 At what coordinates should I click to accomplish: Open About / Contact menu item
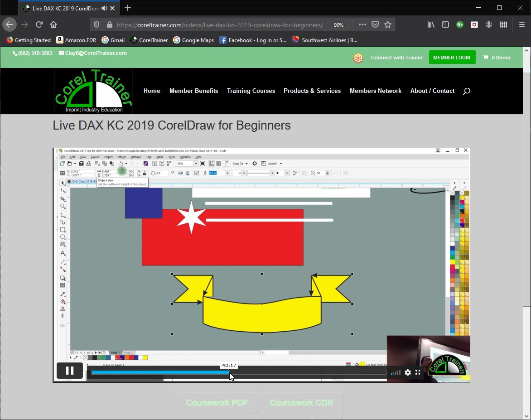click(x=432, y=91)
